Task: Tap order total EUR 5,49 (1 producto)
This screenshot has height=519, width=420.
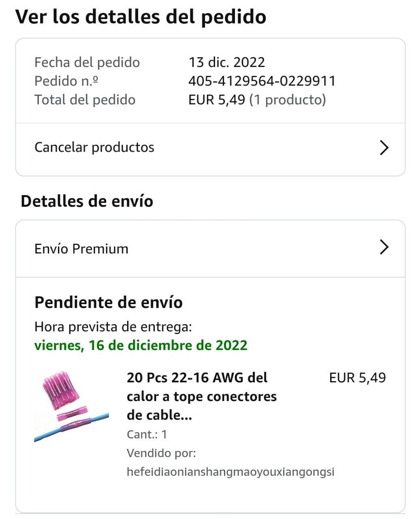Action: click(x=257, y=100)
